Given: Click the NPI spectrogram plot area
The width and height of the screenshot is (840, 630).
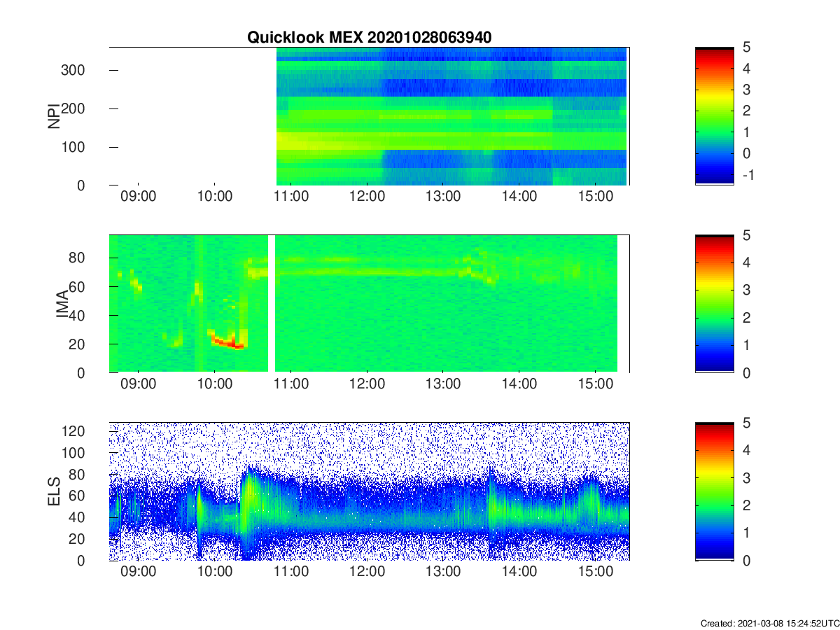Looking at the screenshot, I should pos(369,116).
